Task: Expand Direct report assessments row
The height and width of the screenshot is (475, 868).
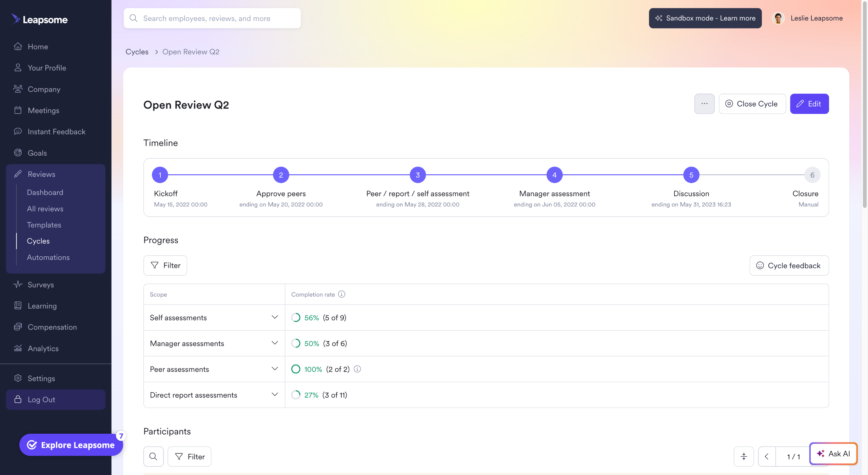Action: click(275, 395)
